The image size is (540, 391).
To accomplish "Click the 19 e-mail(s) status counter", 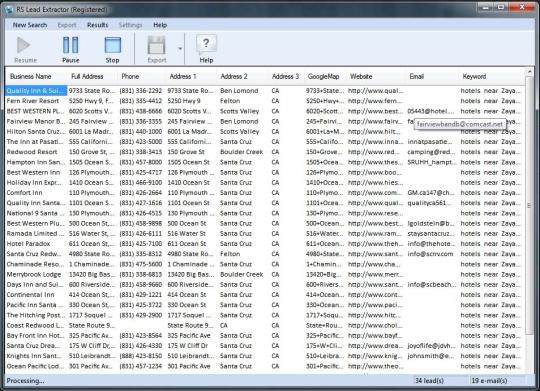I will point(489,381).
